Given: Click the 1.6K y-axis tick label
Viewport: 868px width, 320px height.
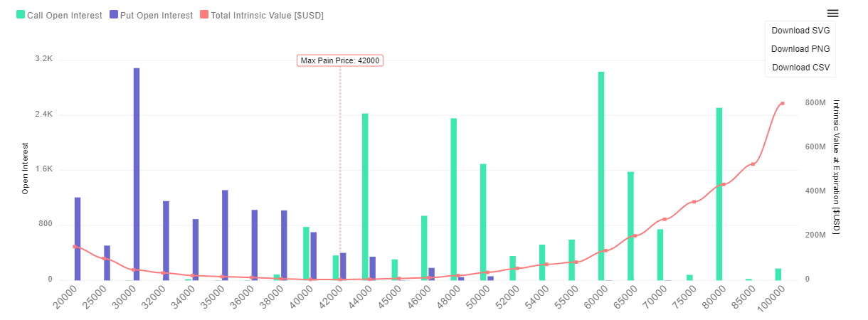Looking at the screenshot, I should click(44, 169).
